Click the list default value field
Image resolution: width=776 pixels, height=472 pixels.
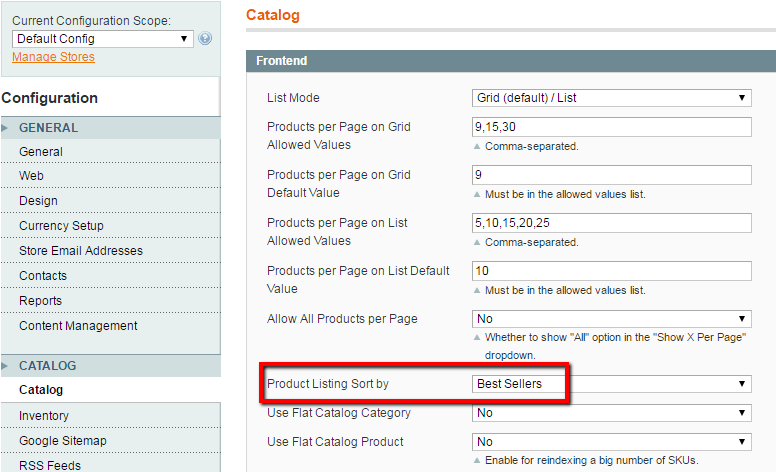[612, 271]
